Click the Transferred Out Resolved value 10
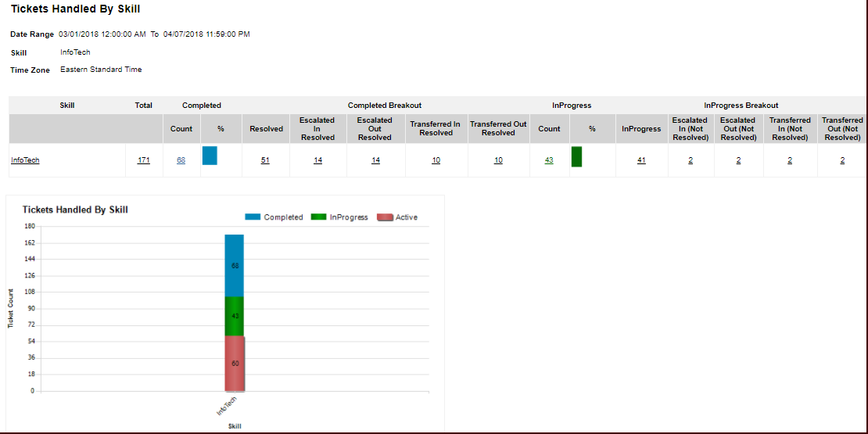 498,160
